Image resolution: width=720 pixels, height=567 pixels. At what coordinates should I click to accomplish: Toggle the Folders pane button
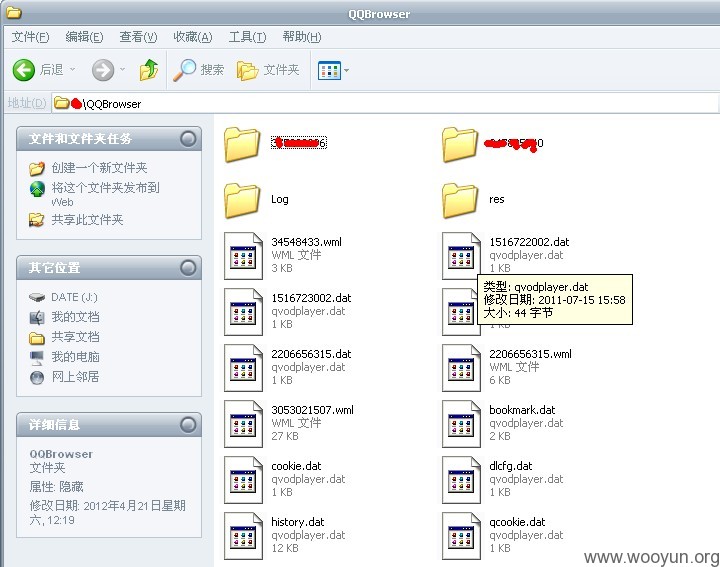click(268, 70)
